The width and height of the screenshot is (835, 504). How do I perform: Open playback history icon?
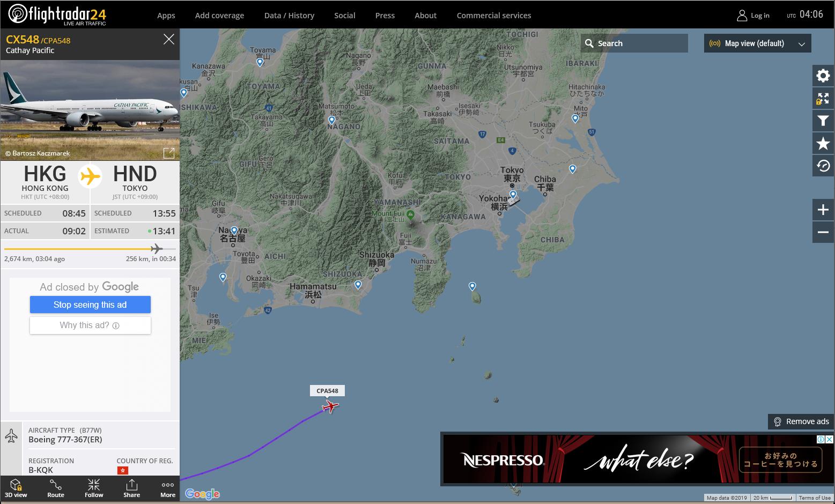tap(823, 166)
